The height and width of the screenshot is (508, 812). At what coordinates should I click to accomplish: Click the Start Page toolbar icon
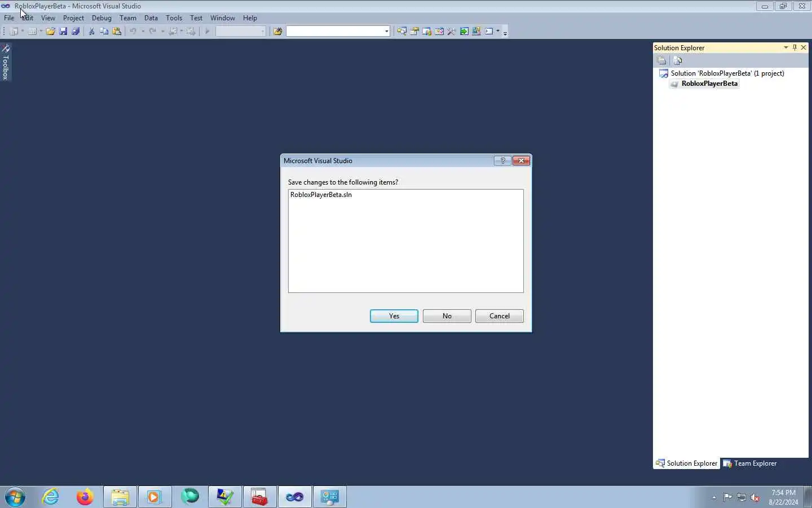(x=464, y=32)
